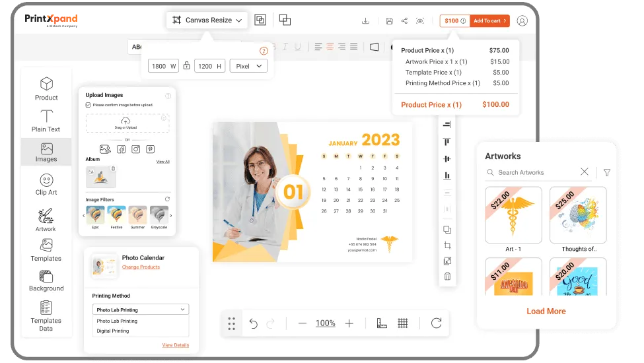Open Clip Art library

(x=46, y=185)
